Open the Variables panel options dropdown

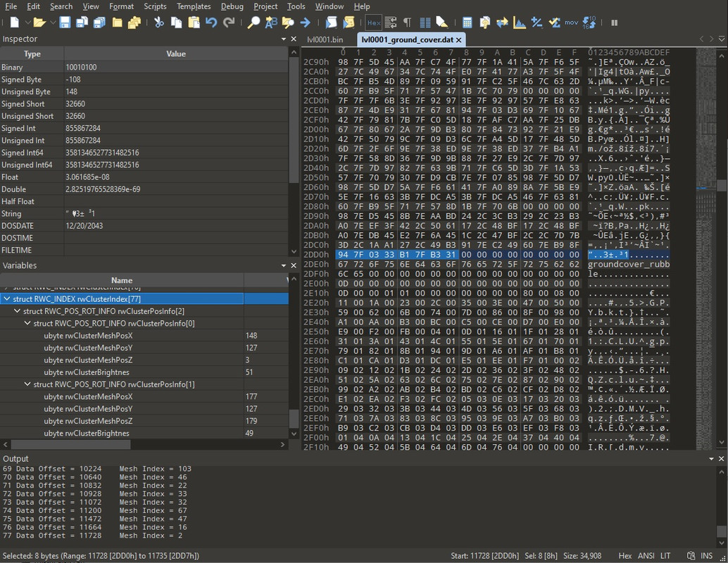284,265
